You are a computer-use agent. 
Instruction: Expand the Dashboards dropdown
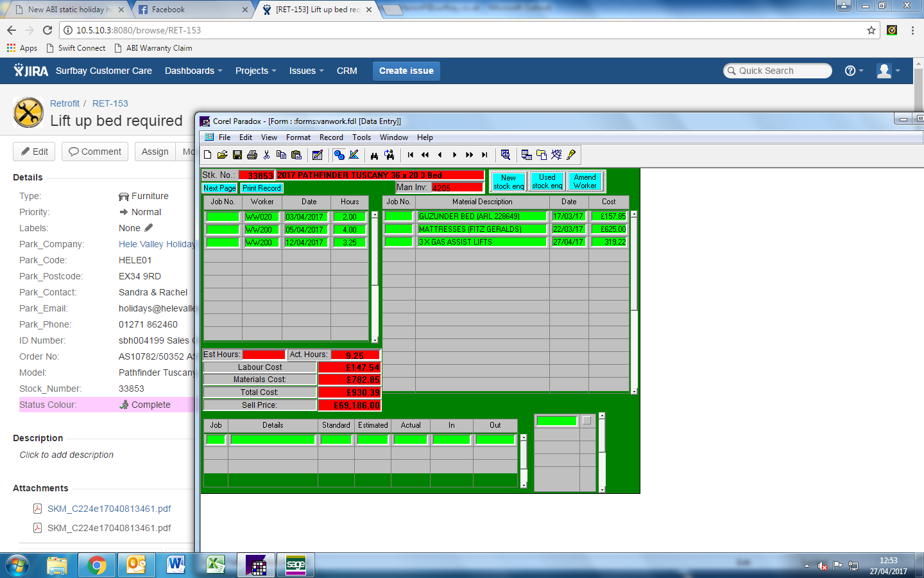click(x=193, y=71)
